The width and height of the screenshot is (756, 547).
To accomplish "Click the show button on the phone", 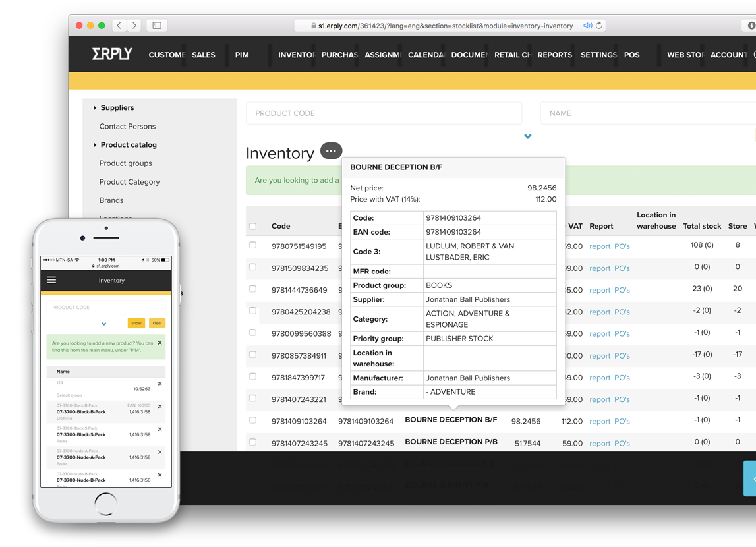I will (x=136, y=323).
